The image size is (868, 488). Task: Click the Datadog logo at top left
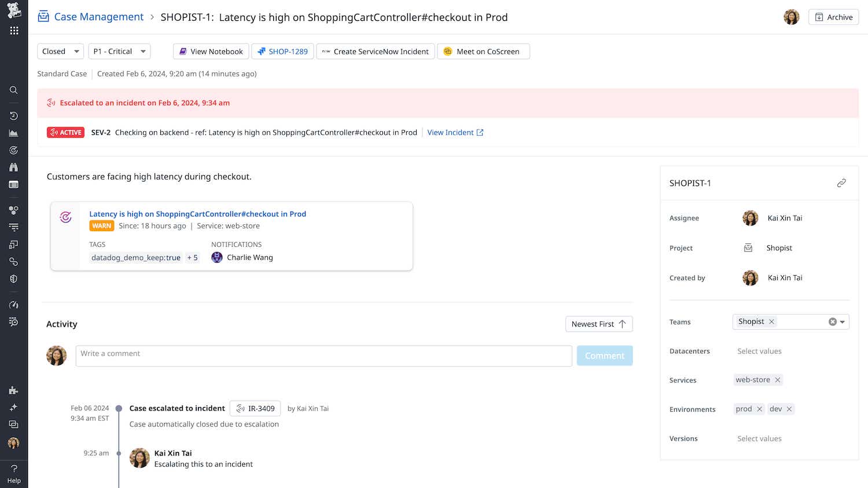[x=14, y=10]
